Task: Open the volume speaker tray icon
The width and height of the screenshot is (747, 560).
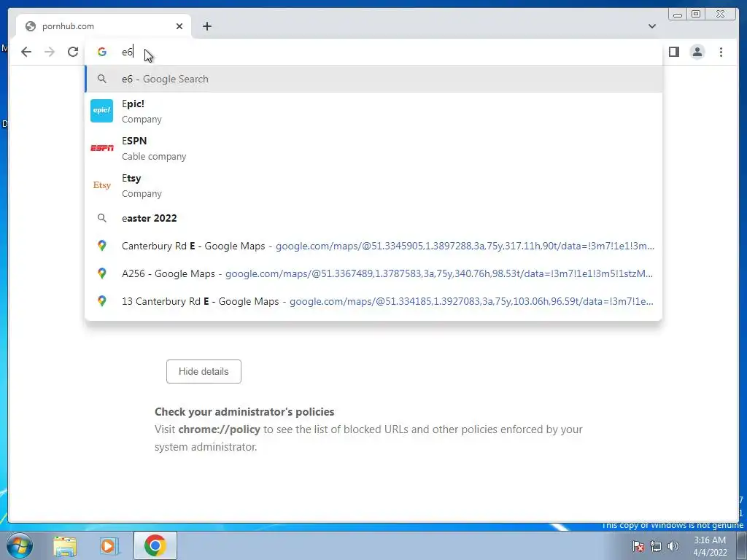Action: pyautogui.click(x=673, y=546)
